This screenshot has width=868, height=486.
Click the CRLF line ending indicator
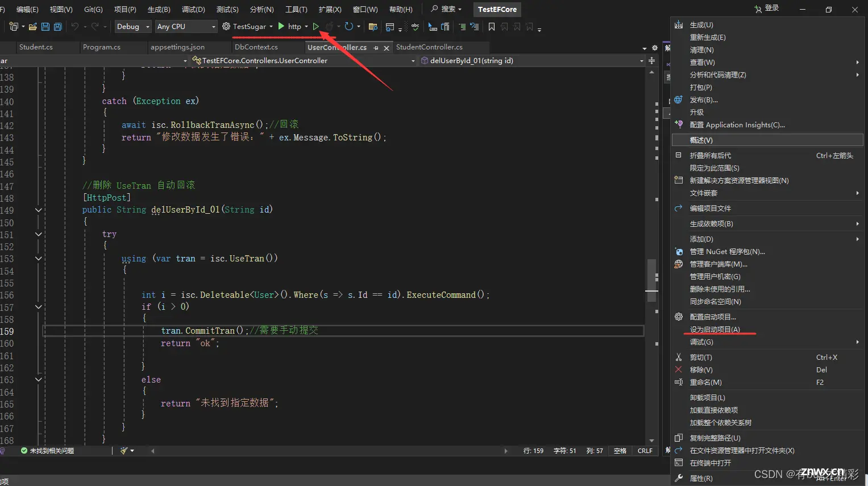coord(645,451)
